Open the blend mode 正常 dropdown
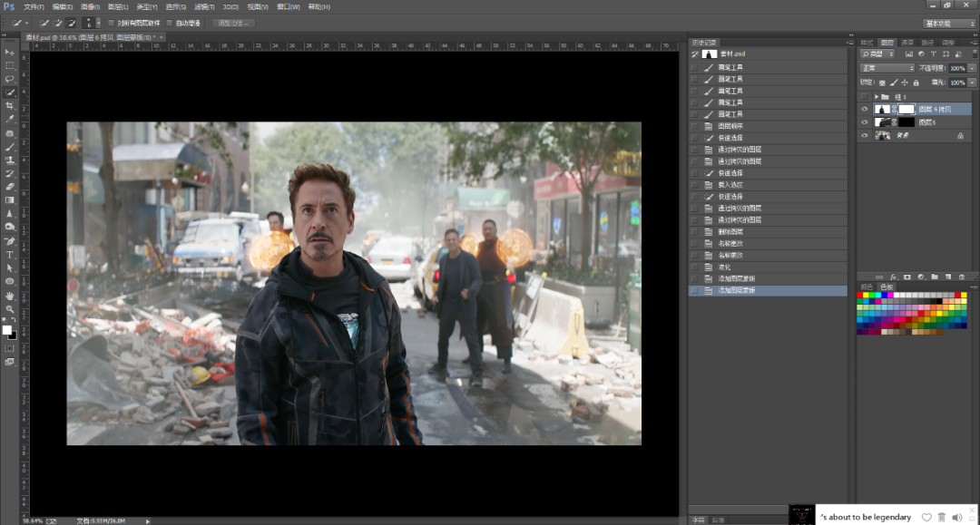Viewport: 980px width, 525px height. tap(887, 68)
